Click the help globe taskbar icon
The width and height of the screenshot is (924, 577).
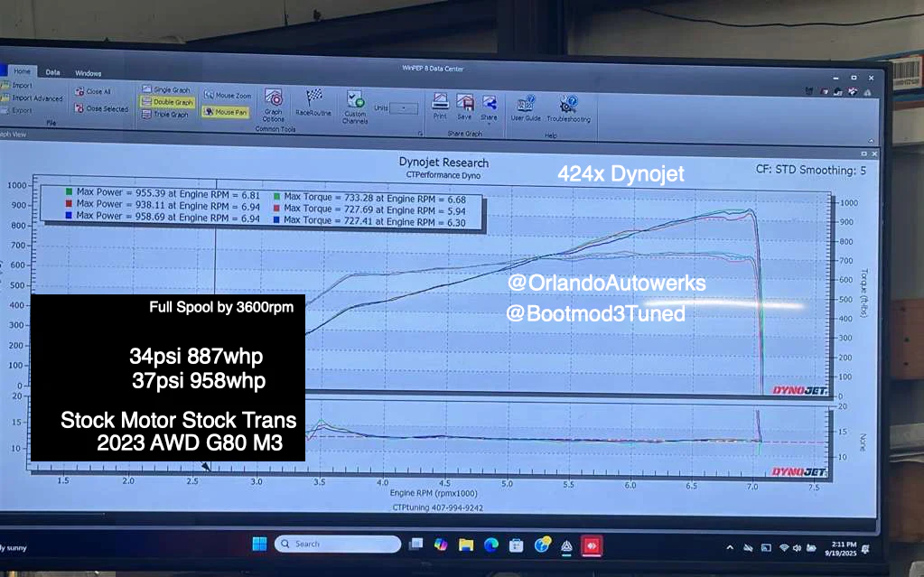click(542, 545)
